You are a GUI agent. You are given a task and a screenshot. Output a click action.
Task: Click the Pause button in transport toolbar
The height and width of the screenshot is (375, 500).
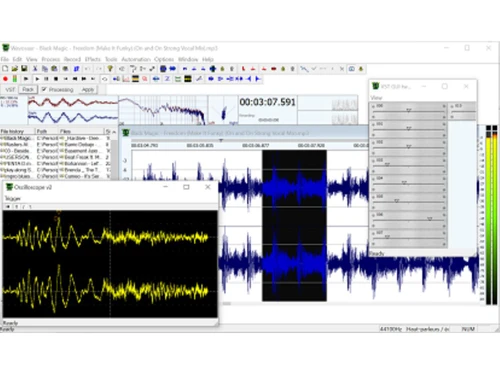(47, 79)
